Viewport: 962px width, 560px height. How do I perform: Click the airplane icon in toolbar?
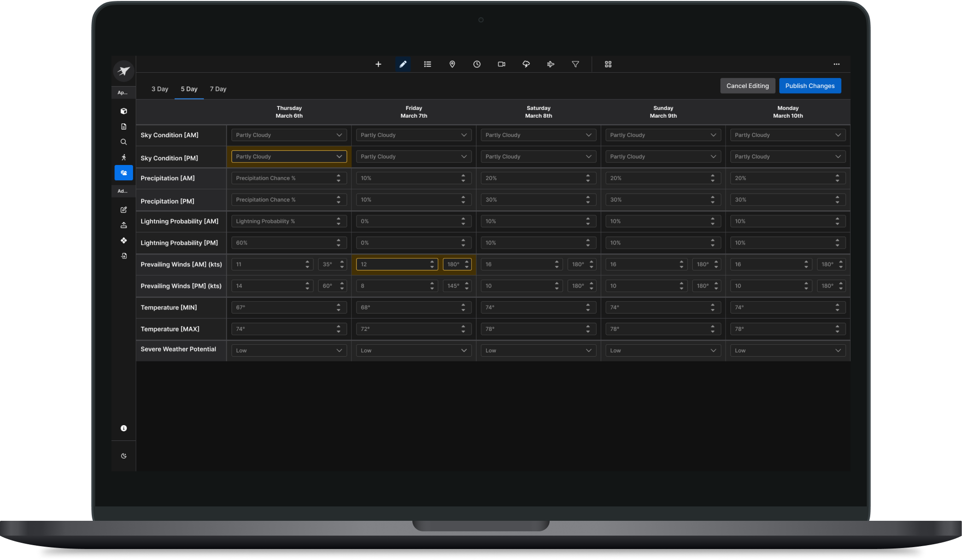click(551, 64)
